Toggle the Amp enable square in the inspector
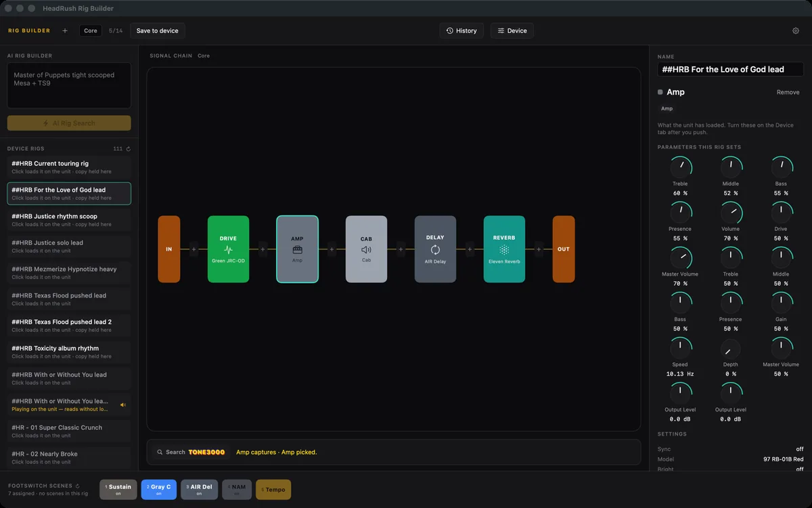The height and width of the screenshot is (508, 812). 660,92
